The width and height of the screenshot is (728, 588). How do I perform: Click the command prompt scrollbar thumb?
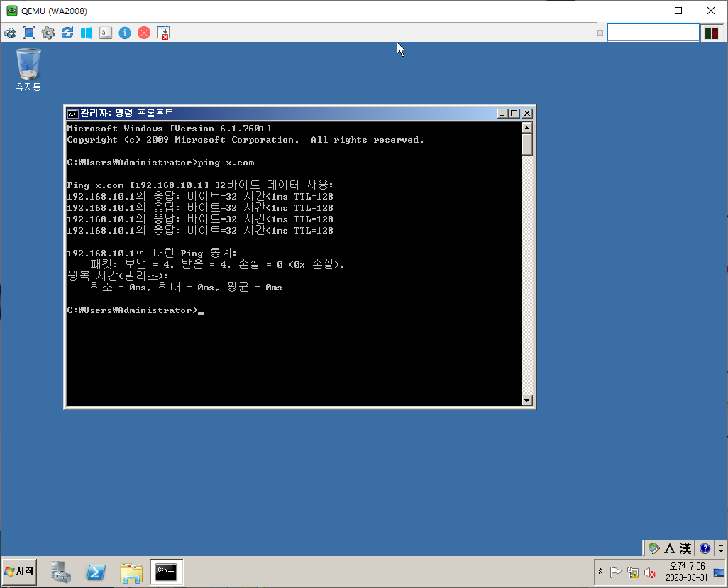point(527,144)
